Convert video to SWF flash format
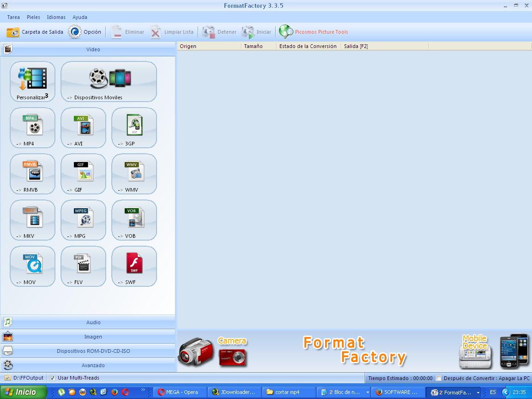 (134, 266)
